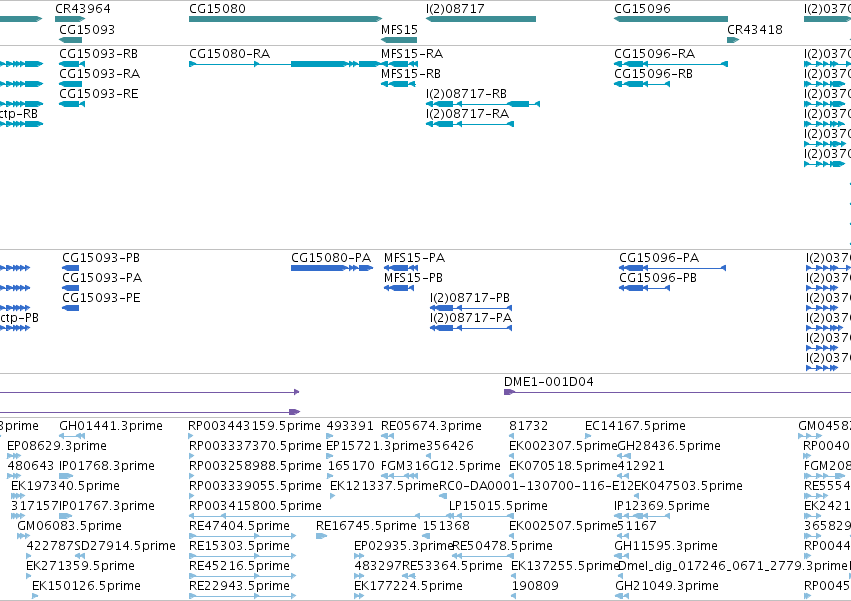851x601 pixels.
Task: Click the DME1-001D04 clone label
Action: [549, 382]
